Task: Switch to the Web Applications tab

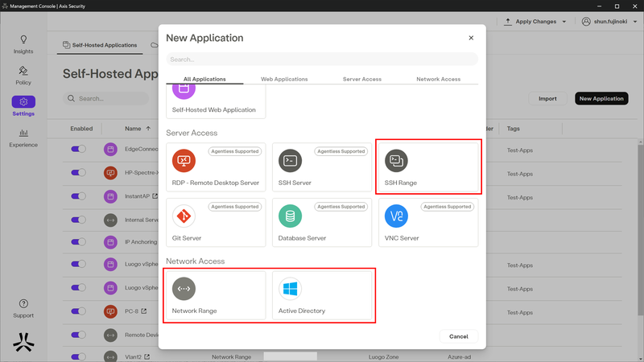Action: (x=284, y=79)
